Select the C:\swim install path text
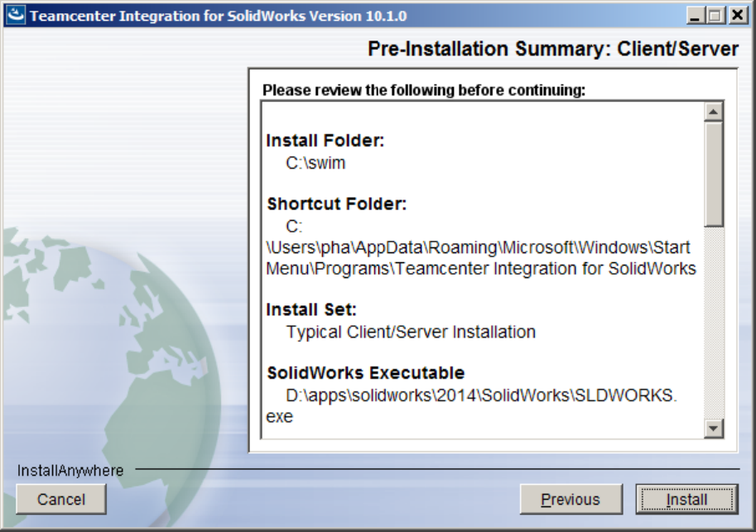 point(315,164)
